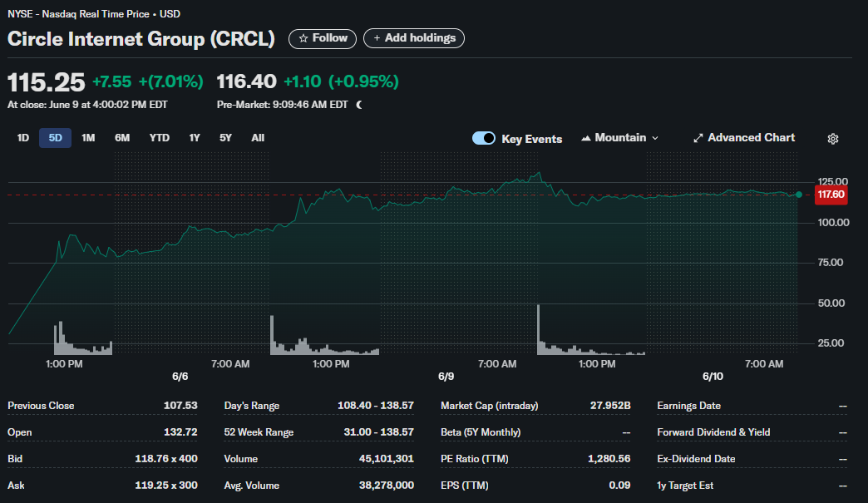Click the 6/6 date label on axis

point(180,377)
